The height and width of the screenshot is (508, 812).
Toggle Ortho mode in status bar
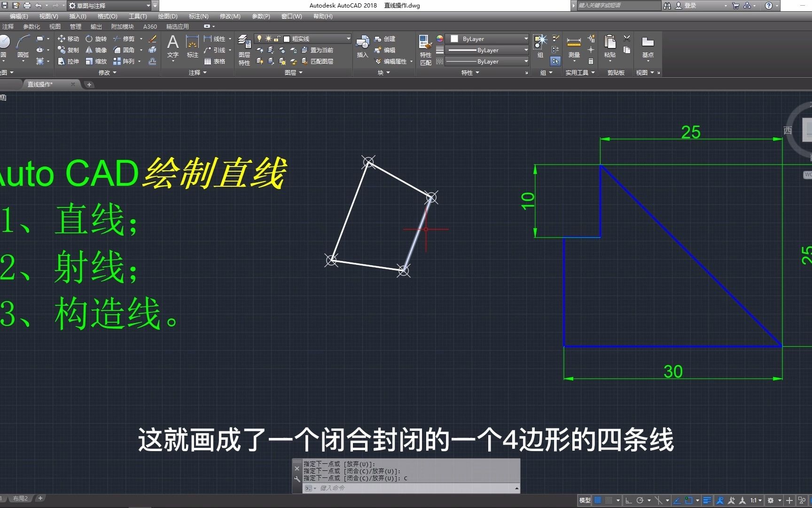click(628, 500)
